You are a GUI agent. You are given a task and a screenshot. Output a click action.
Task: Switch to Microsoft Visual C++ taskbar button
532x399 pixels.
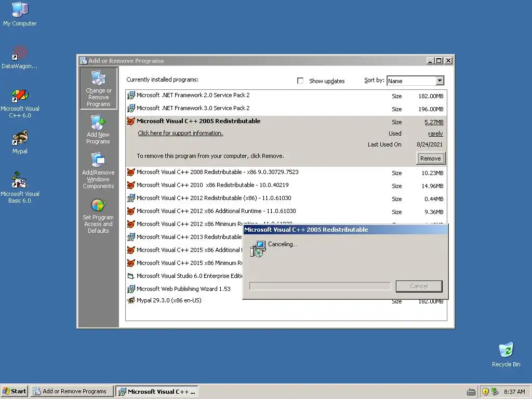157,391
